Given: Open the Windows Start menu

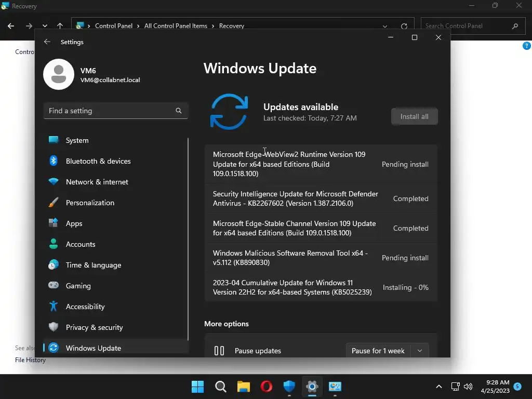Looking at the screenshot, I should coord(197,387).
